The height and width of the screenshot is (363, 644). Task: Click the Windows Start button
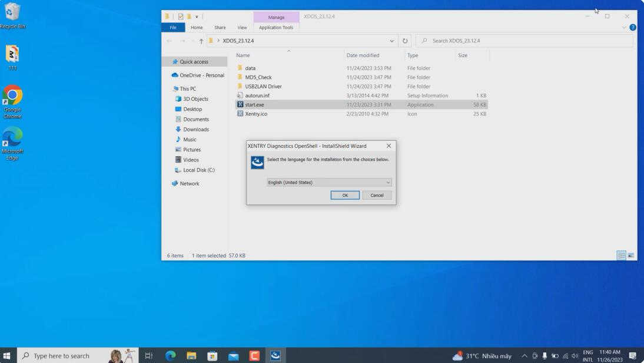pos(6,355)
